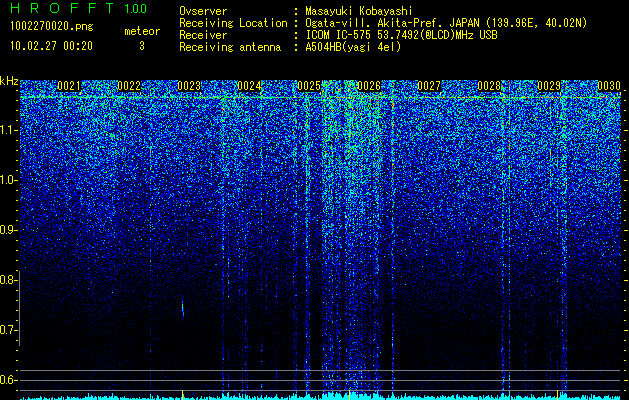
Task: Click the Ogata-vill. Akita-Pref. JAPAN text
Action: click(x=392, y=23)
